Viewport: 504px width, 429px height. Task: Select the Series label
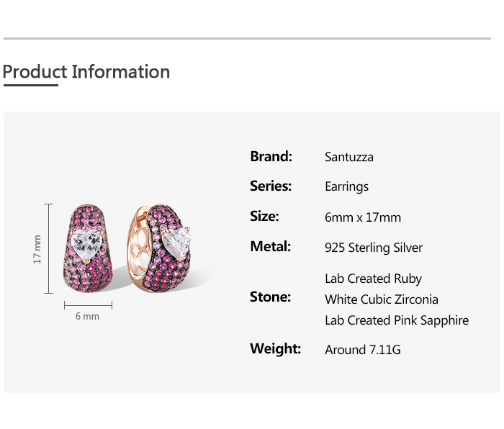pyautogui.click(x=271, y=186)
